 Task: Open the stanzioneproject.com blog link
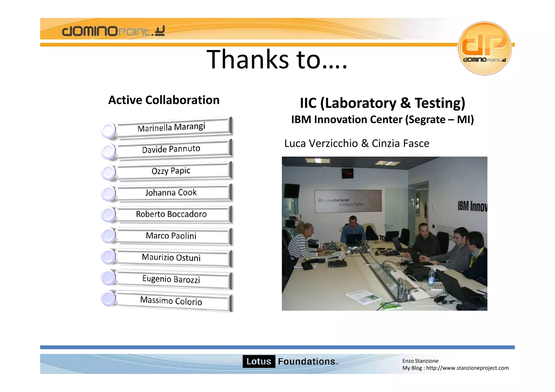(467, 368)
